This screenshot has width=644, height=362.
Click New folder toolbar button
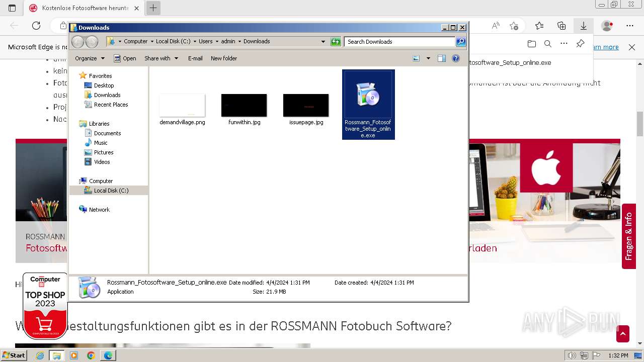coord(224,58)
